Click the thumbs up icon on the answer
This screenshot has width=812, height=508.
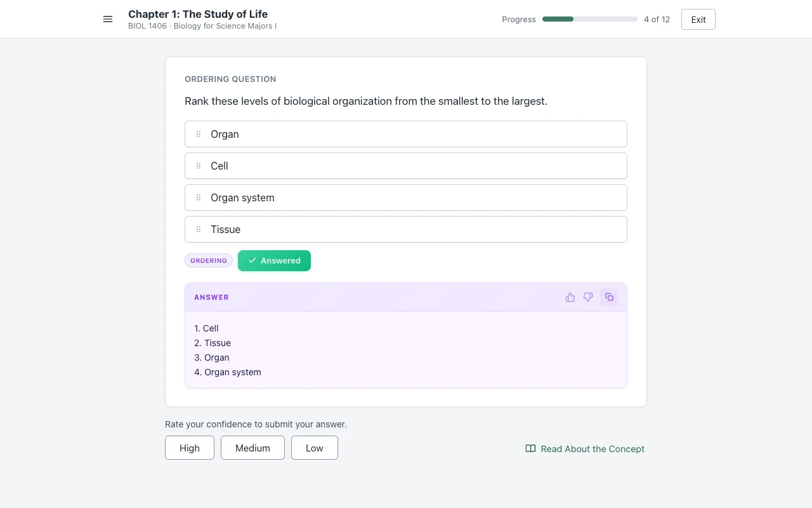click(x=570, y=297)
